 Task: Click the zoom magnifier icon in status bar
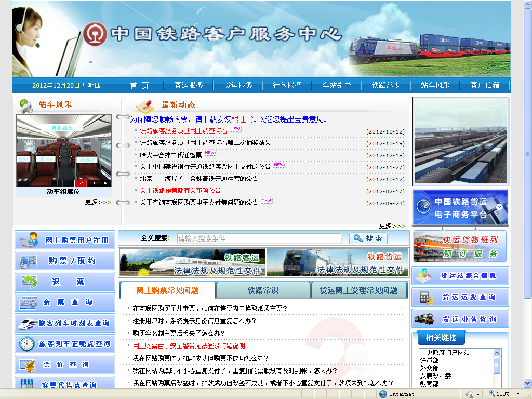(491, 394)
